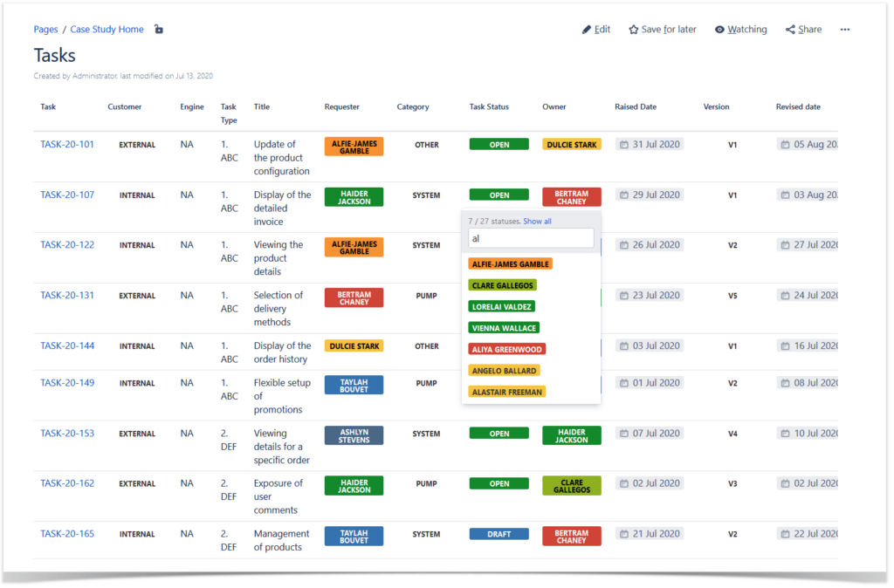894x588 pixels.
Task: Click the Show all statuses link
Action: (x=537, y=221)
